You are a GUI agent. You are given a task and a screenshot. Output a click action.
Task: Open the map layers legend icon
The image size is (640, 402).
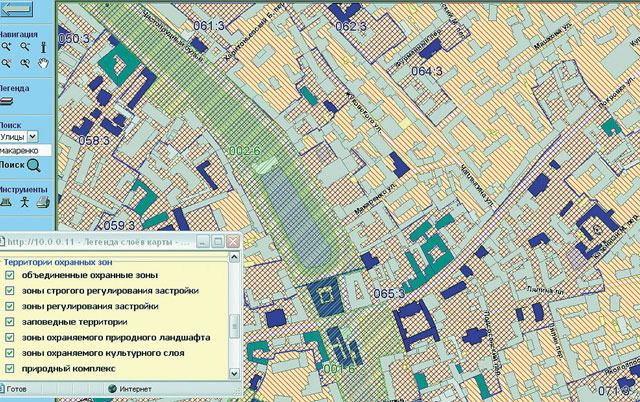tap(6, 101)
